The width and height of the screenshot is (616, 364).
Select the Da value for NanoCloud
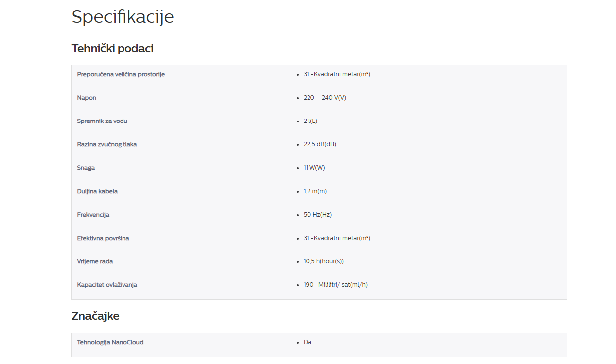(x=308, y=342)
